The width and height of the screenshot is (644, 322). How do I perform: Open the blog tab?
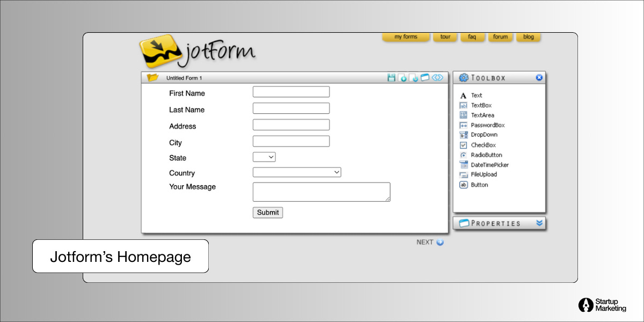pyautogui.click(x=529, y=37)
